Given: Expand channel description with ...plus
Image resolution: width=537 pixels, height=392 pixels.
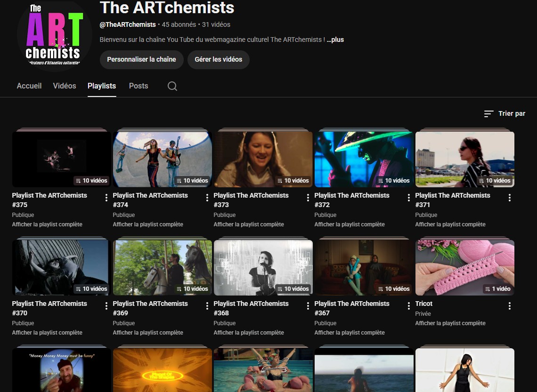Looking at the screenshot, I should [x=335, y=40].
